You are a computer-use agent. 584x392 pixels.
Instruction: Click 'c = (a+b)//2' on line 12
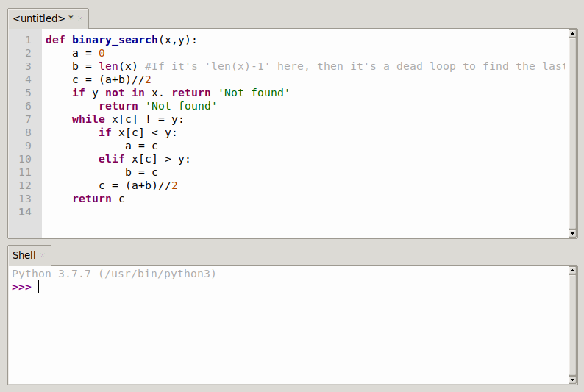pos(138,186)
